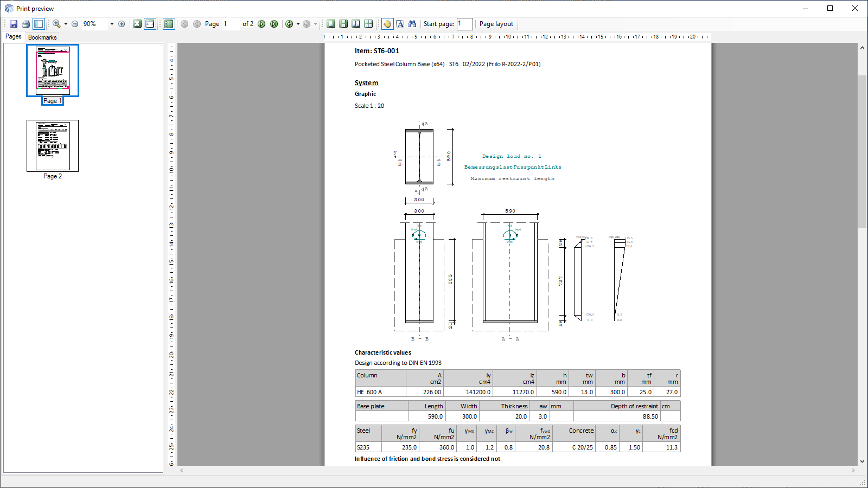
Task: Go to next page green arrow
Action: pyautogui.click(x=261, y=24)
